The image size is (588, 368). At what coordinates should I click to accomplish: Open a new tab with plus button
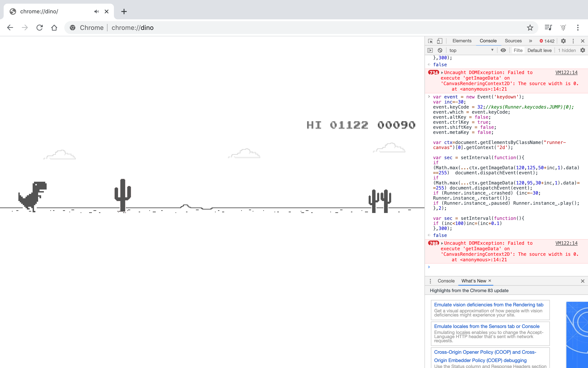[x=124, y=11]
